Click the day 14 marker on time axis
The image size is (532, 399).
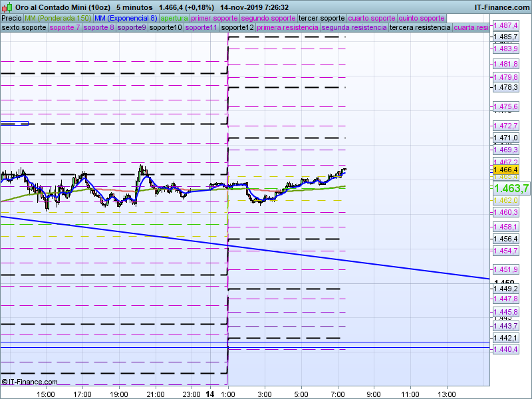coord(210,394)
